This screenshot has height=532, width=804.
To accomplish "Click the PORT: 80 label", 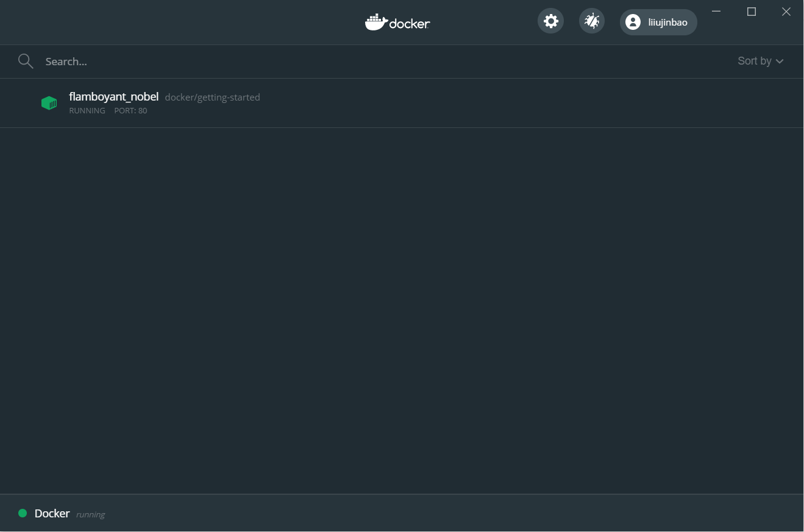I will tap(130, 111).
